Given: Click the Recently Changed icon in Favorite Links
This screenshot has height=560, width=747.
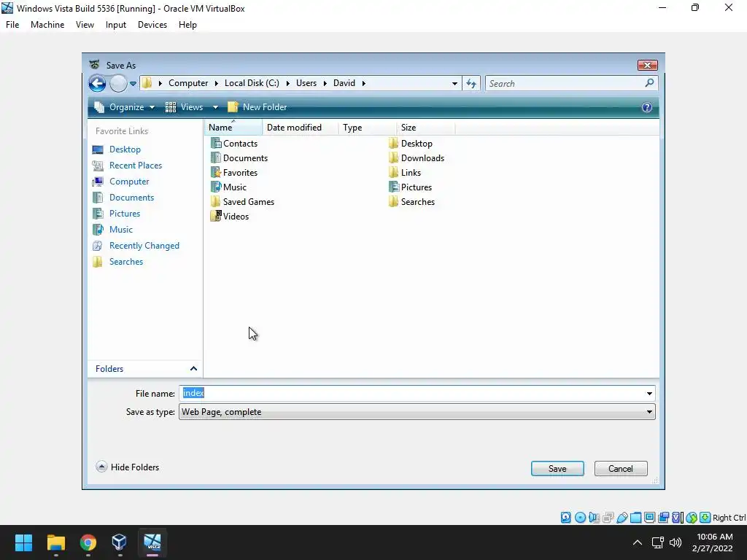Looking at the screenshot, I should [98, 246].
